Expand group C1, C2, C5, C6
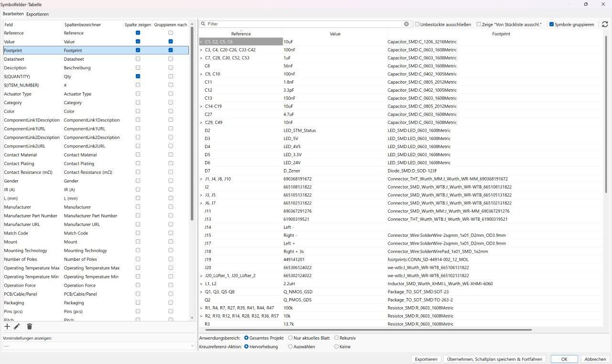This screenshot has height=364, width=612. pos(201,42)
